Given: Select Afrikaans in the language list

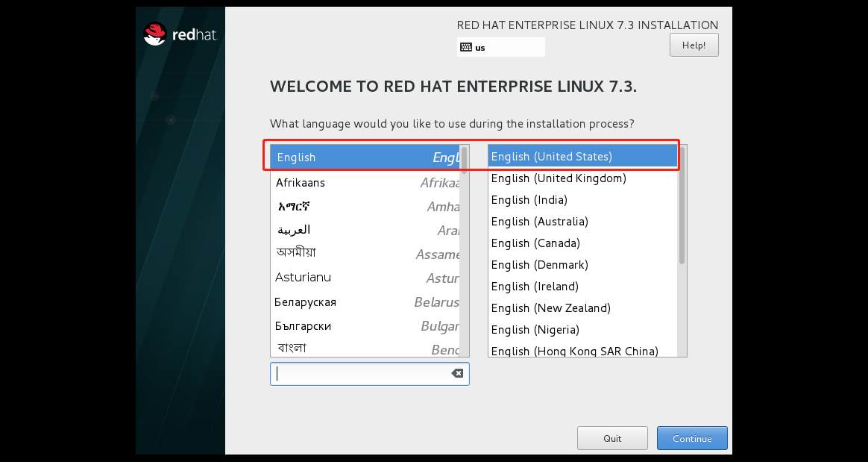Looking at the screenshot, I should pyautogui.click(x=365, y=182).
